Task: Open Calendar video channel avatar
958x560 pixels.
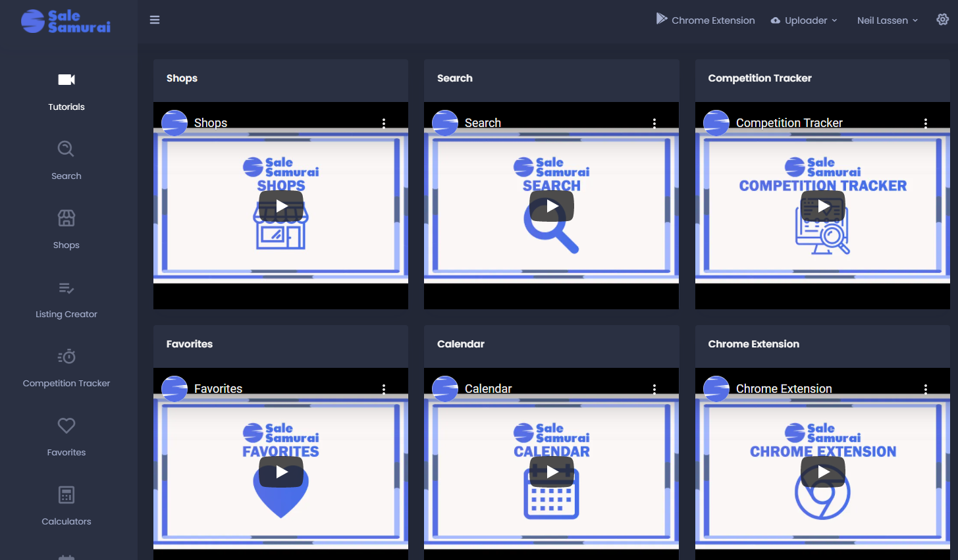Action: click(445, 389)
